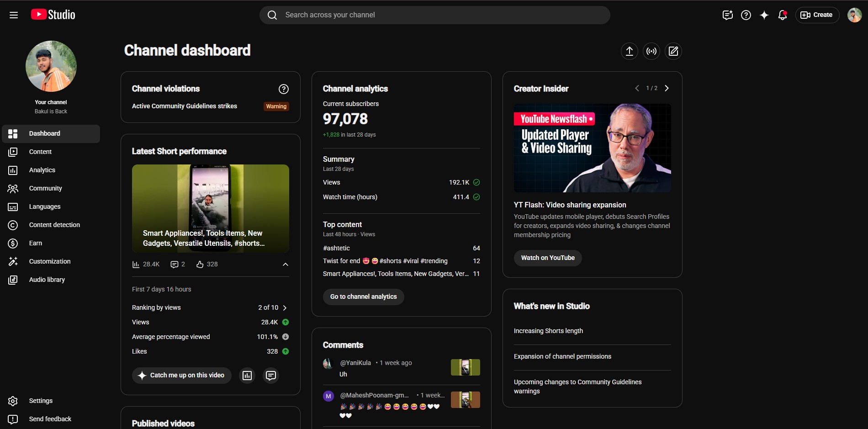This screenshot has height=429, width=868.
Task: Open @MaheshPoonam commenter avatar
Action: (x=328, y=396)
